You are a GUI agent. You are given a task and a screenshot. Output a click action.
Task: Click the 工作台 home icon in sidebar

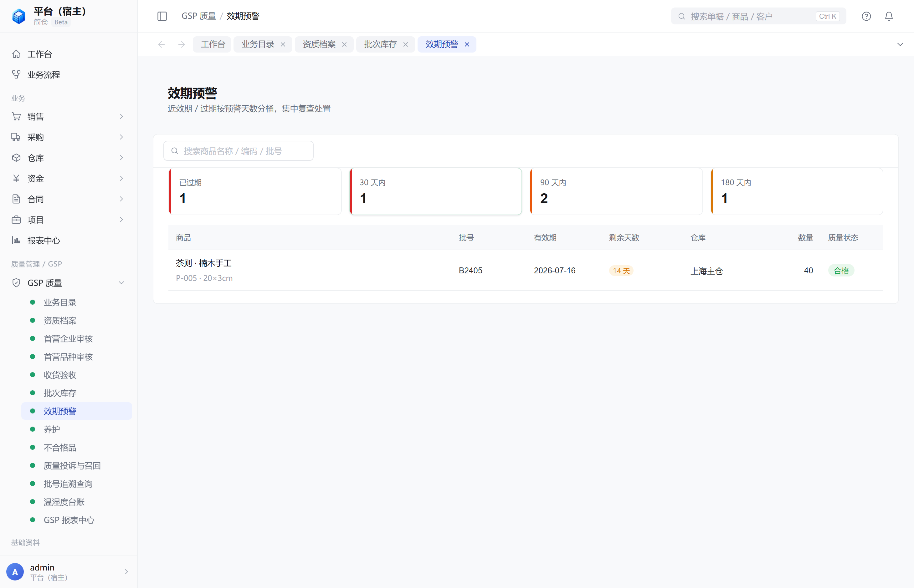tap(16, 54)
